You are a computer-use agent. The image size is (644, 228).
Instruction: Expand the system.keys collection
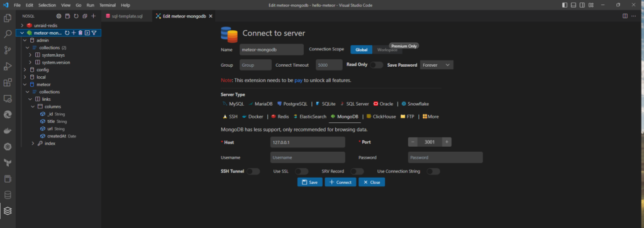click(x=30, y=55)
